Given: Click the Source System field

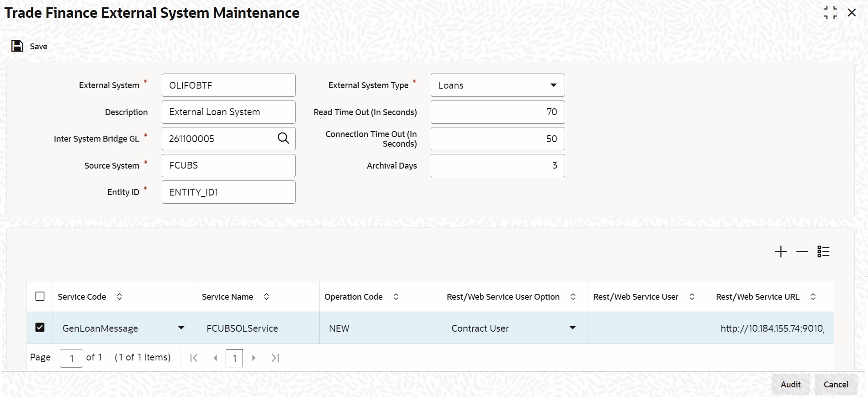Looking at the screenshot, I should pyautogui.click(x=228, y=165).
